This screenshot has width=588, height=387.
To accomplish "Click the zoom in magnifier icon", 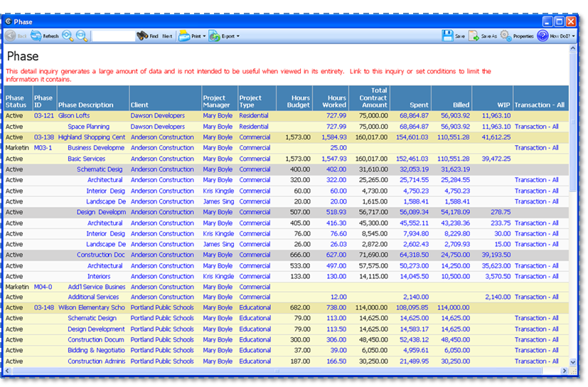I will coord(68,36).
